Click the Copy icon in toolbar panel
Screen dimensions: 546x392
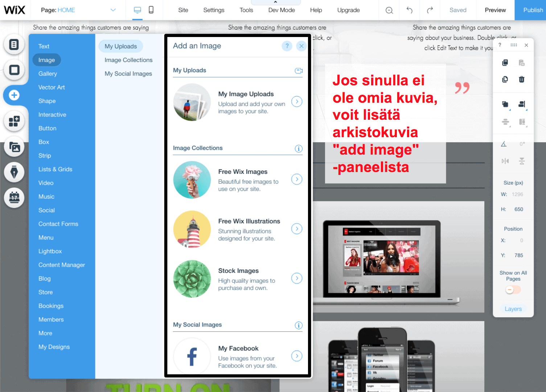505,63
